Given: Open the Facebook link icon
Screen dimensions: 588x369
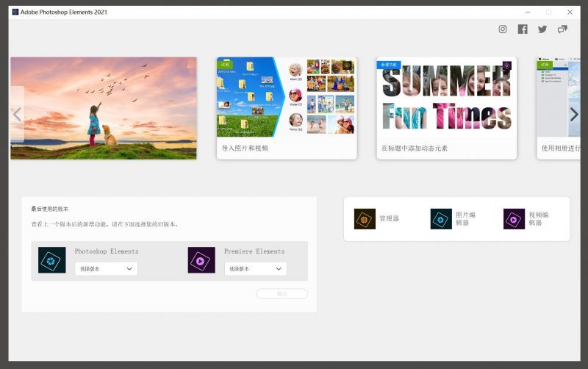Looking at the screenshot, I should [x=523, y=29].
